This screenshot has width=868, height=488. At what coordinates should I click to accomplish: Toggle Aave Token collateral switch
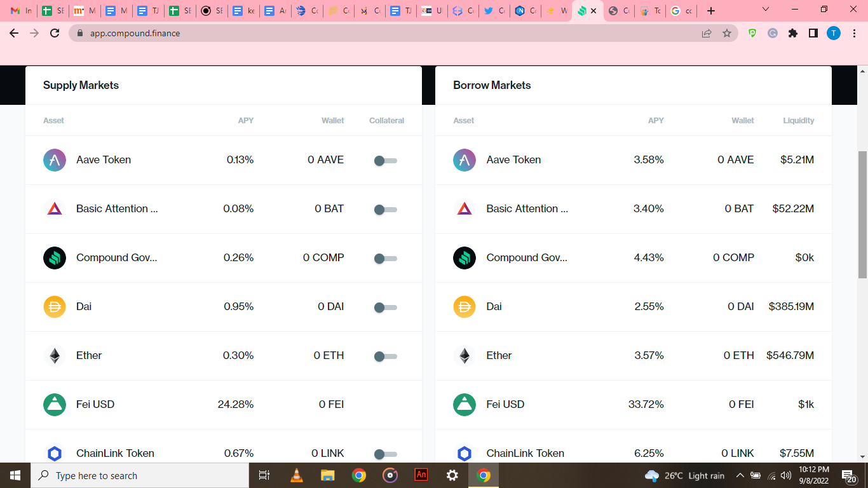pyautogui.click(x=386, y=161)
